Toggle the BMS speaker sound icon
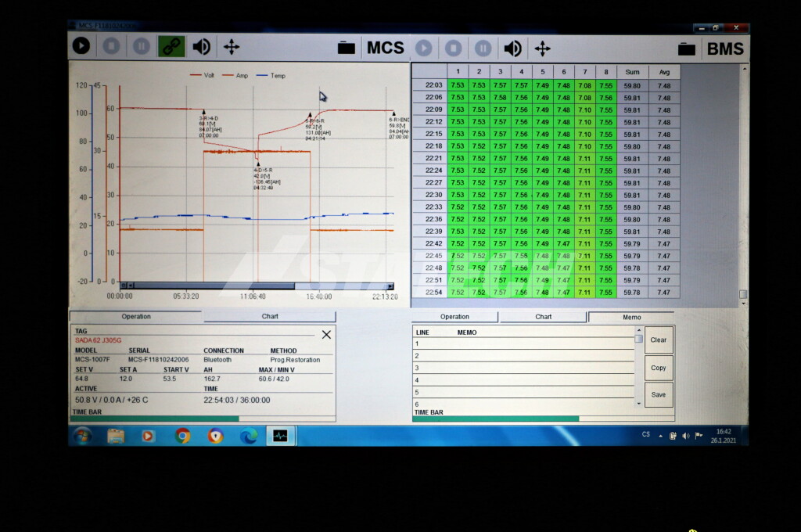The image size is (801, 532). [512, 49]
